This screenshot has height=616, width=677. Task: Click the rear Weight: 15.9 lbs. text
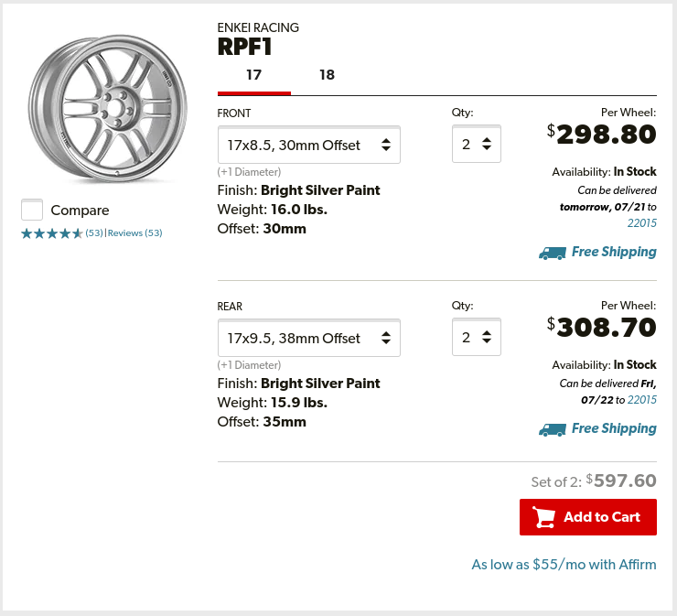pyautogui.click(x=273, y=403)
